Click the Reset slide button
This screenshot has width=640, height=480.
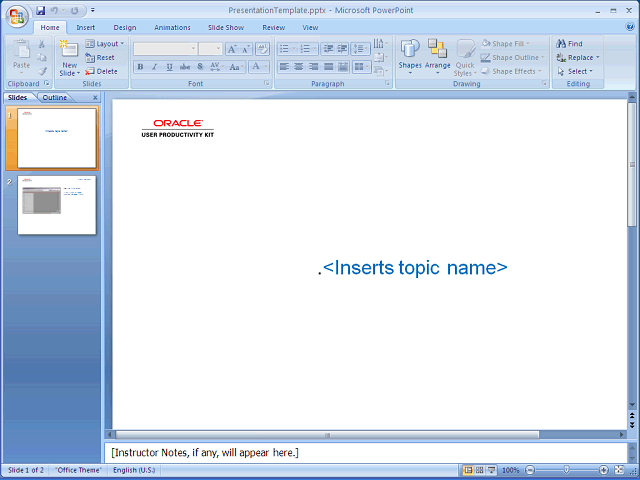coord(100,58)
